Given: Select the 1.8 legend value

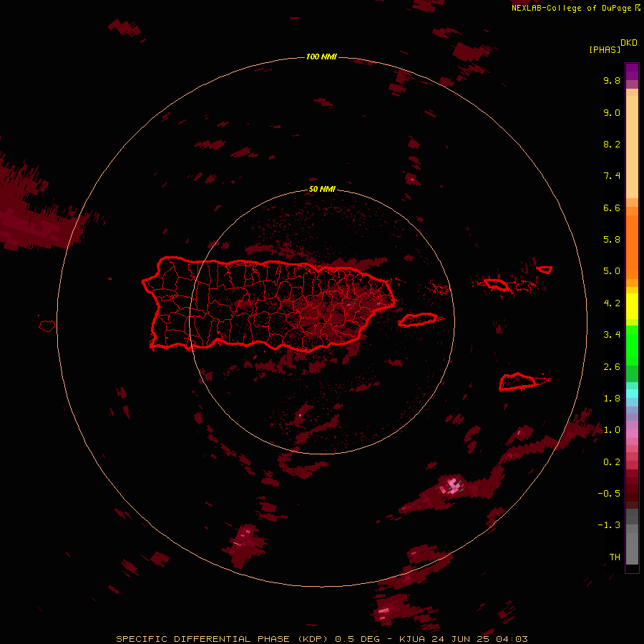Looking at the screenshot, I should coord(612,399).
